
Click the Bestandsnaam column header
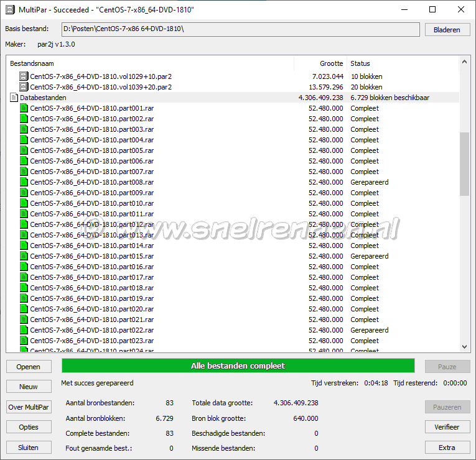[x=151, y=63]
